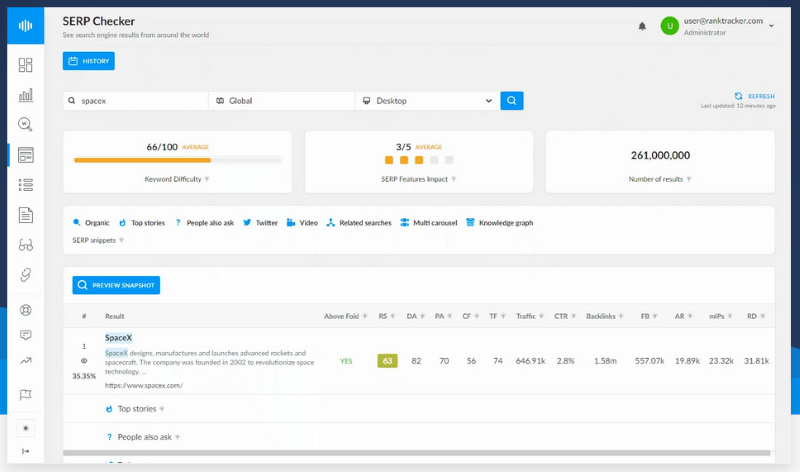Screen dimensions: 800x472
Task: Click the green user avatar
Action: pyautogui.click(x=669, y=26)
